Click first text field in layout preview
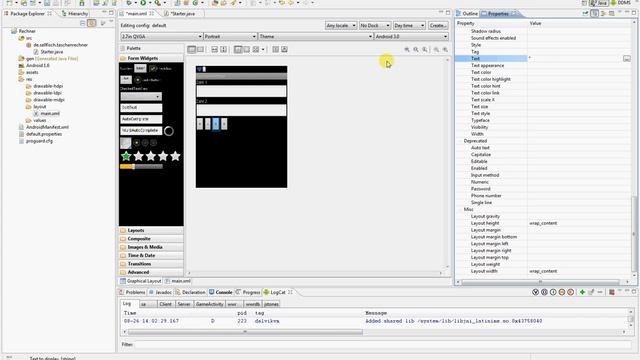This screenshot has width=640, height=360. (241, 91)
